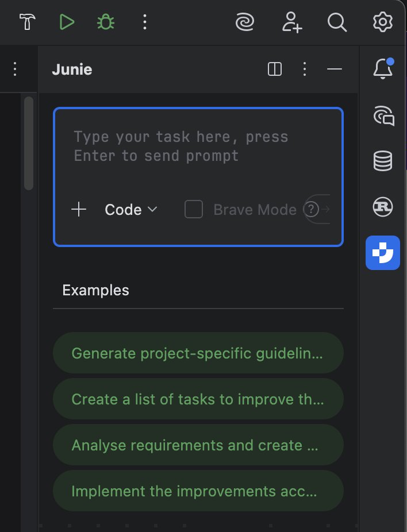
Task: Click the left panel vertical scrollbar
Action: (x=29, y=143)
